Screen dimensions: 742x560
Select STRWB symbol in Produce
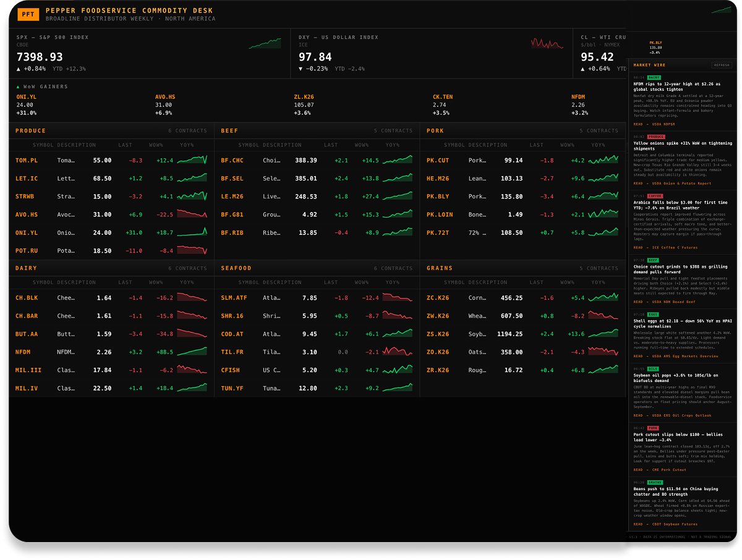[x=25, y=197]
